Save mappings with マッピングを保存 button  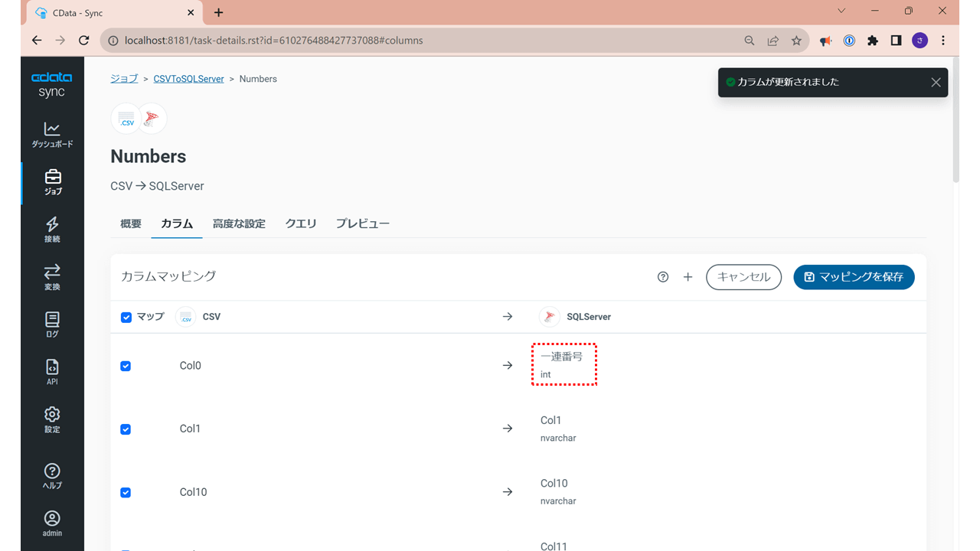(854, 277)
